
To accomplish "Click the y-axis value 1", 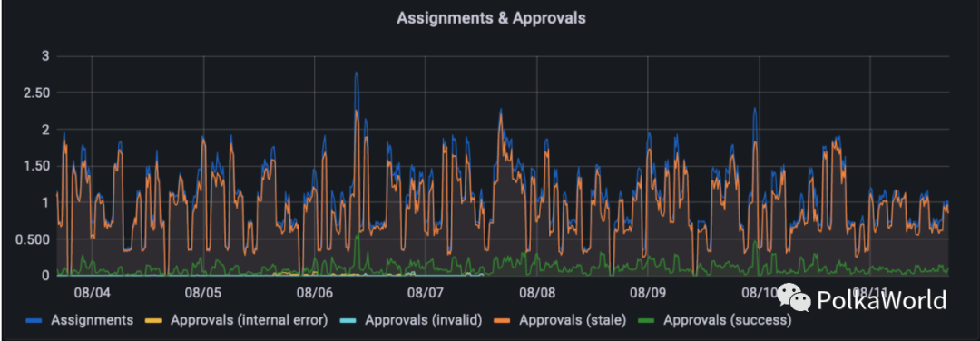I will click(x=45, y=202).
